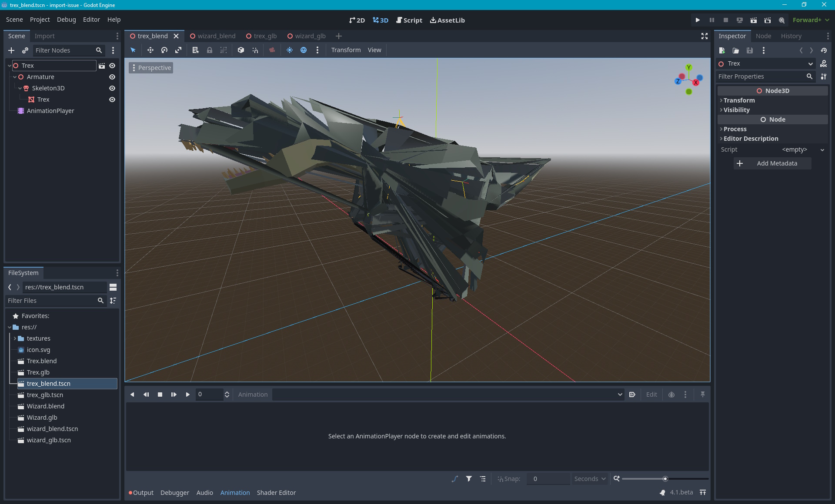The height and width of the screenshot is (504, 835).
Task: Run the project with Play button
Action: pyautogui.click(x=698, y=20)
